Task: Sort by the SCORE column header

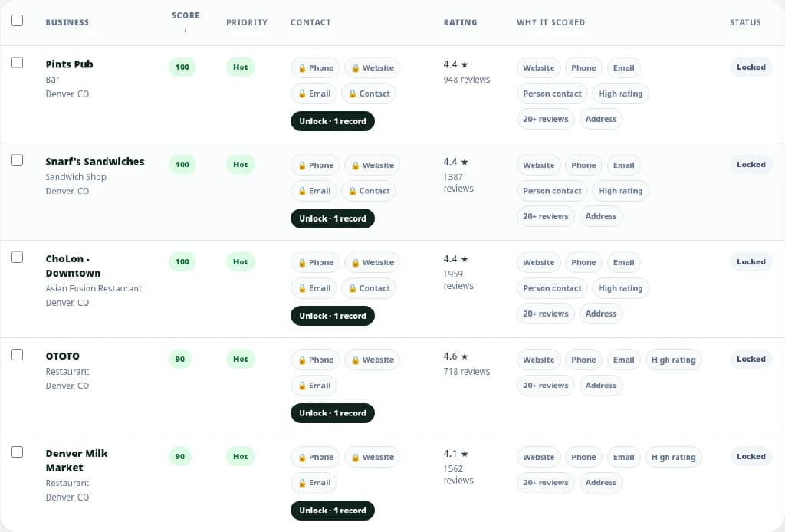Action: pyautogui.click(x=186, y=15)
